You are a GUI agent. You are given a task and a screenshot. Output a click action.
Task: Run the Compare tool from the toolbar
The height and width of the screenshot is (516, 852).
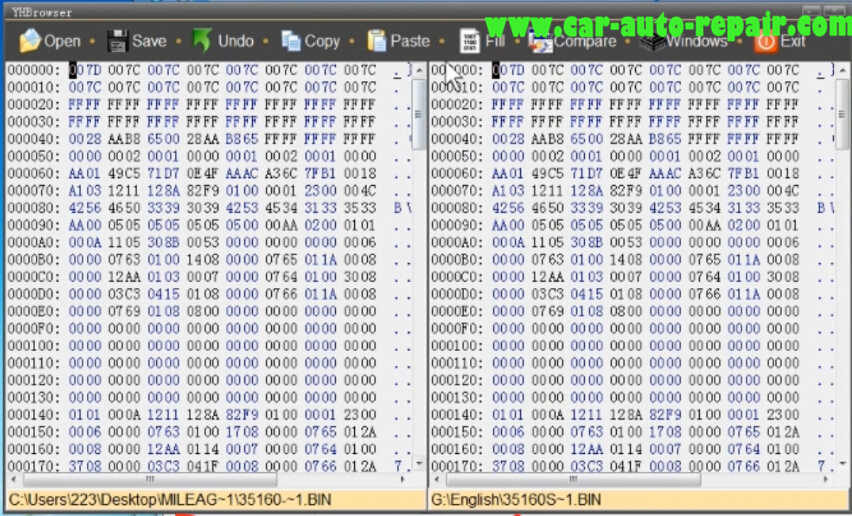click(573, 42)
